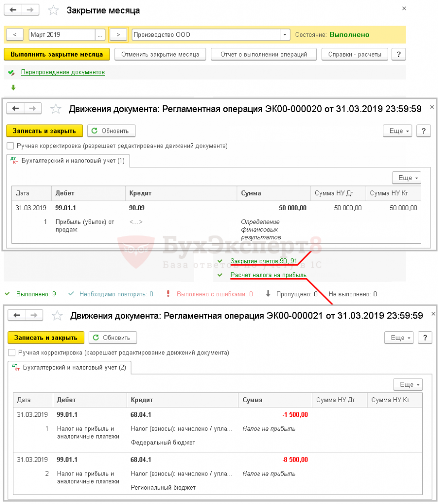The width and height of the screenshot is (438, 504).
Task: Open the Производство ООО organization dropdown
Action: (284, 34)
